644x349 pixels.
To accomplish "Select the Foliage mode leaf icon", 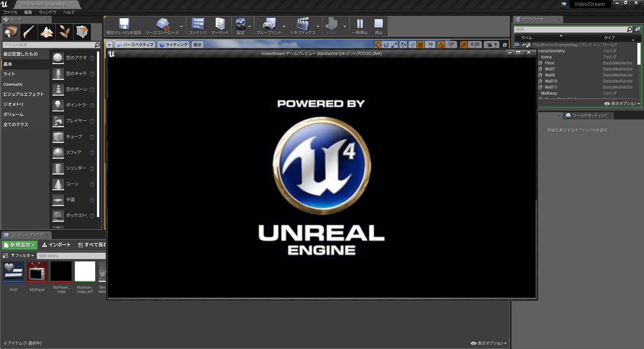I will [x=64, y=32].
